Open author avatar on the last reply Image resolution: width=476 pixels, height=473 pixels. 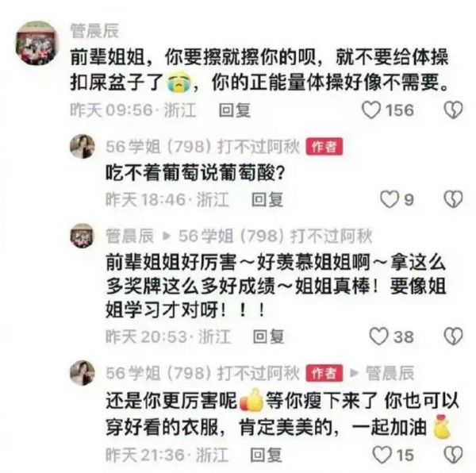pyautogui.click(x=83, y=373)
